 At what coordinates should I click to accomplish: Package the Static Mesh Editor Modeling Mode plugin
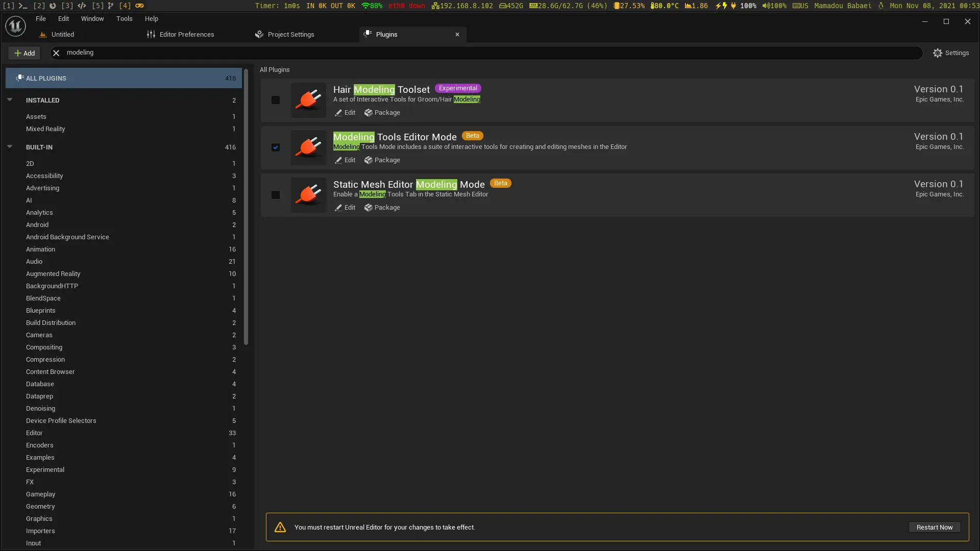point(382,208)
